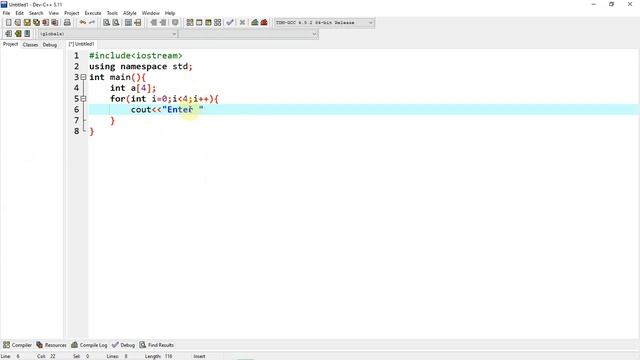The image size is (640, 360).
Task: Click the for loop header on line 5
Action: point(164,99)
